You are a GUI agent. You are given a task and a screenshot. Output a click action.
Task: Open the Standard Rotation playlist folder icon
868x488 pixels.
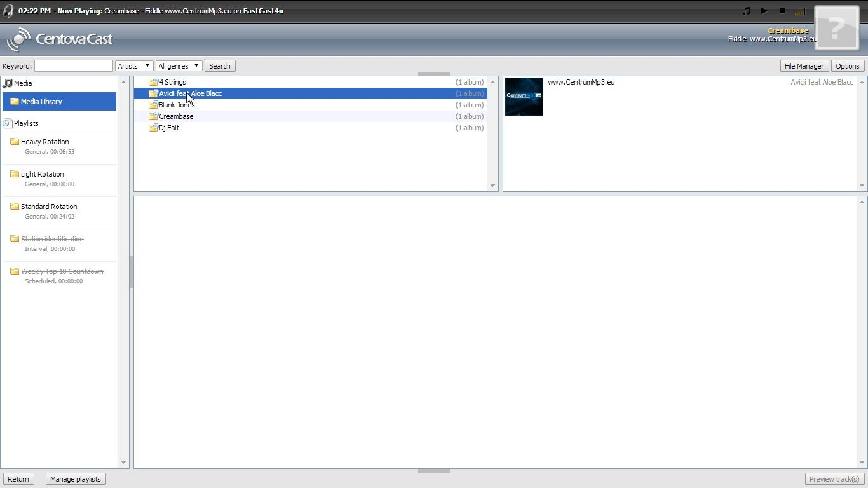[x=15, y=207]
